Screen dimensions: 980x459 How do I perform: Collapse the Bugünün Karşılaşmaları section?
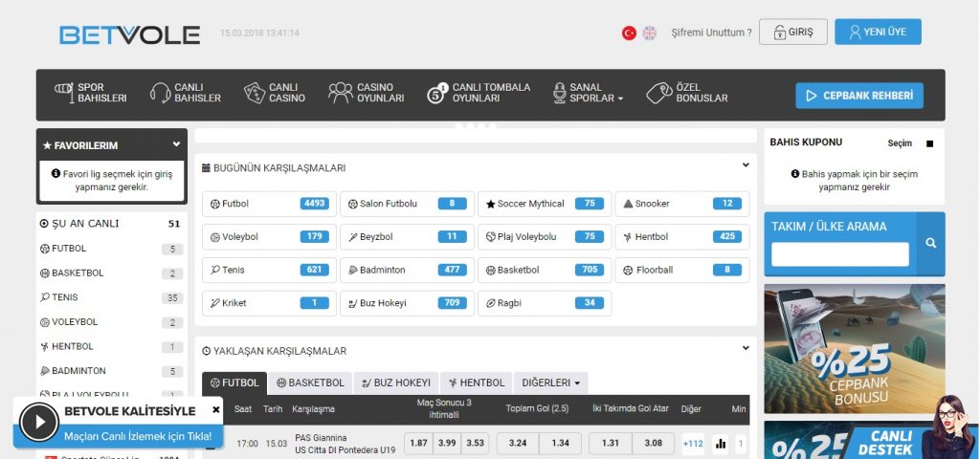[x=746, y=165]
